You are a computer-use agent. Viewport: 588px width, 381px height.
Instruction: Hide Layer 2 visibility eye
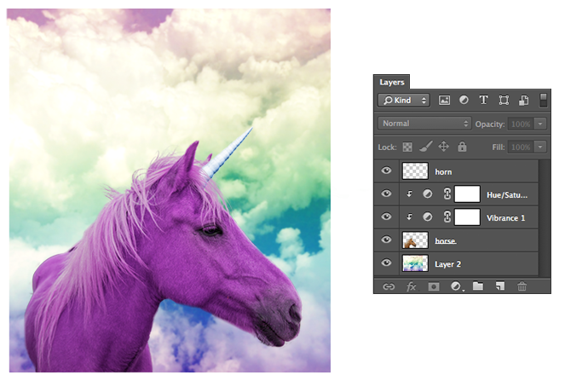[386, 263]
